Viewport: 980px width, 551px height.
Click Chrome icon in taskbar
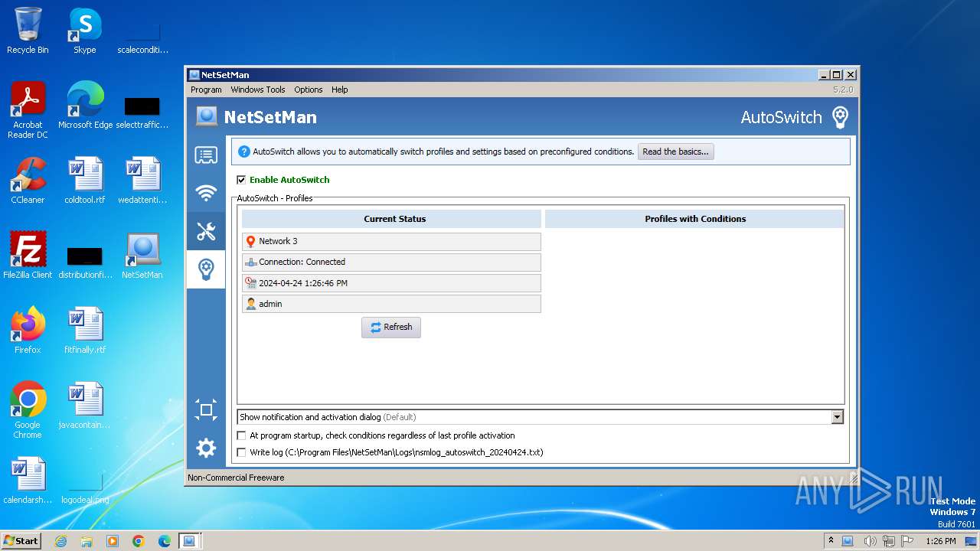tap(138, 541)
